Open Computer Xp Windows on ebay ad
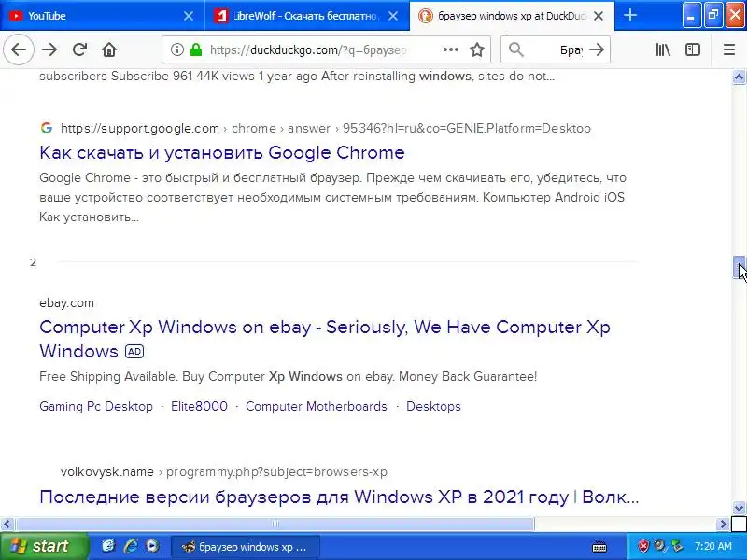The image size is (747, 560). (x=325, y=339)
